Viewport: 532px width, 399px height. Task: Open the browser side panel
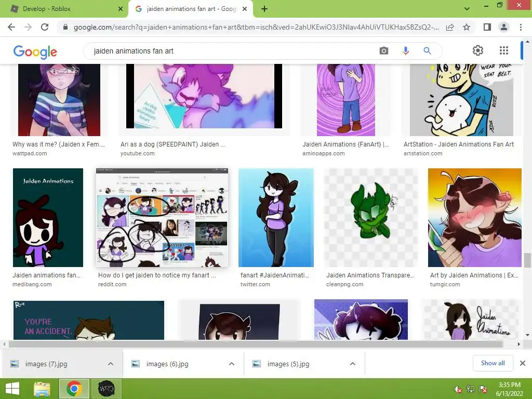coord(487,27)
